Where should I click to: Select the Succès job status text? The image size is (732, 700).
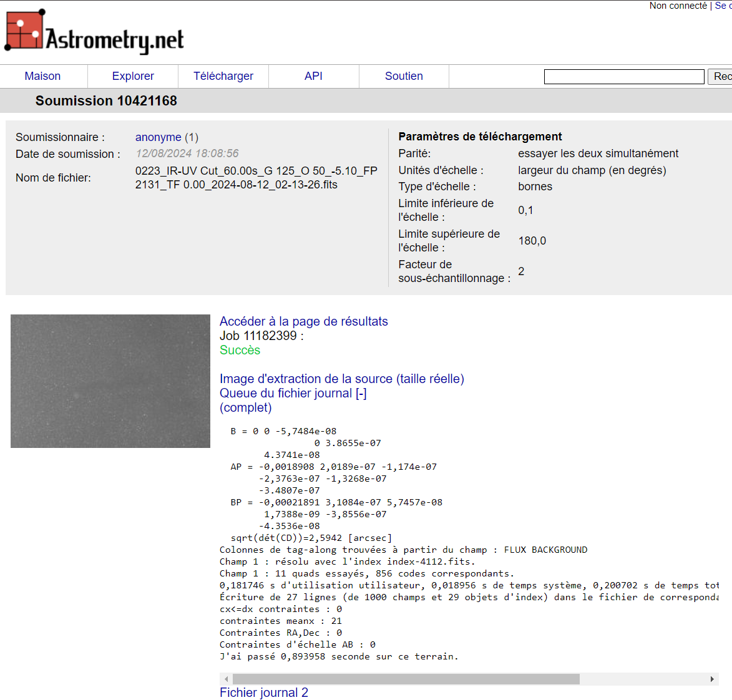(240, 350)
